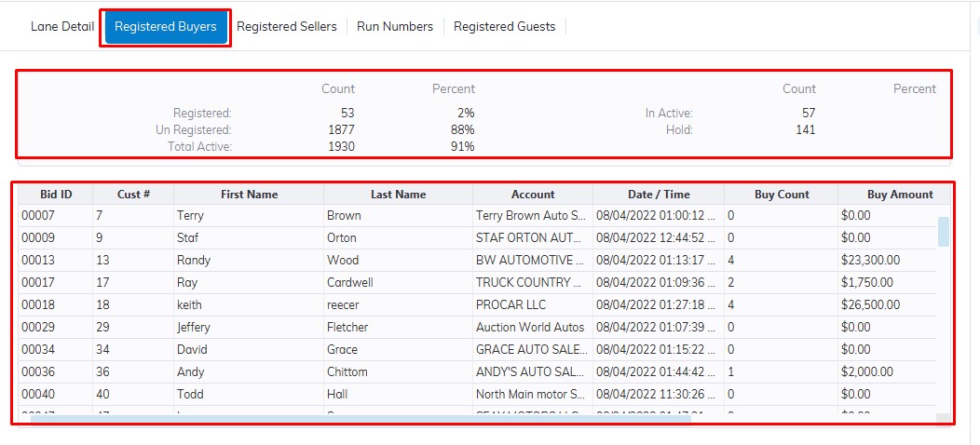Viewport: 980px width, 445px height.
Task: Click the buyers table vertical scrollbar thumb
Action: click(x=944, y=232)
